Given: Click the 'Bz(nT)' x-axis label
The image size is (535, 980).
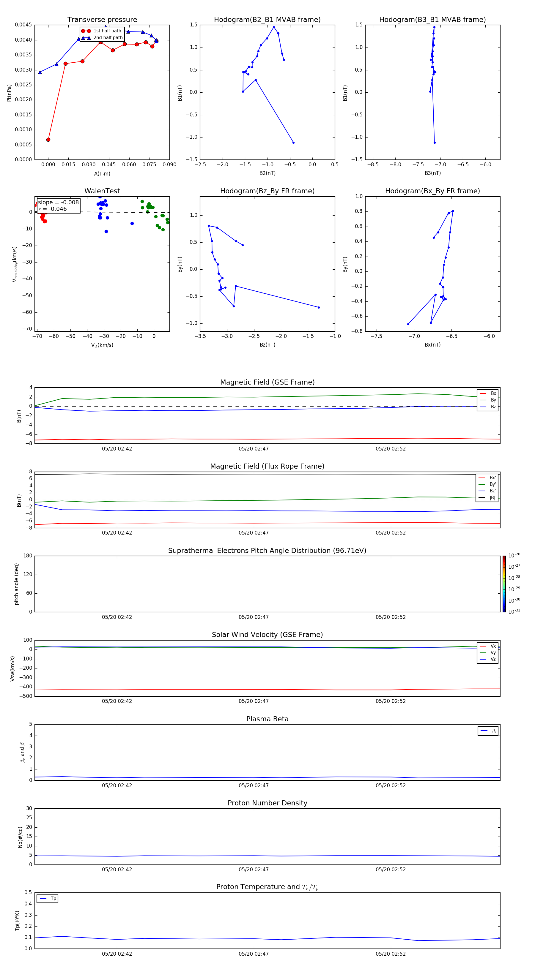Looking at the screenshot, I should coord(267,345).
